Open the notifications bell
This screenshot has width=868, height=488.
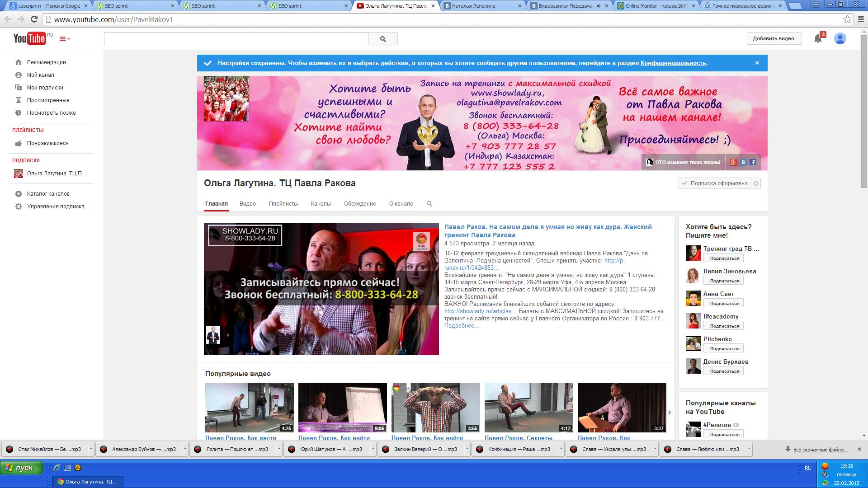[x=818, y=38]
